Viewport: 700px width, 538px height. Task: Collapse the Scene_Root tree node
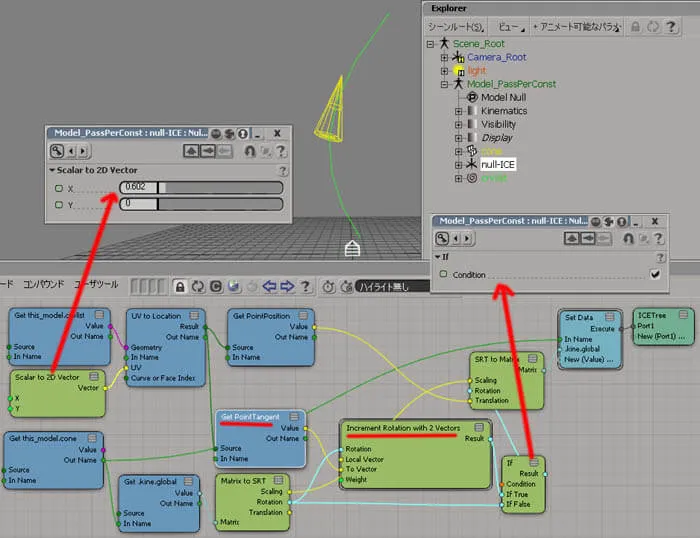430,44
